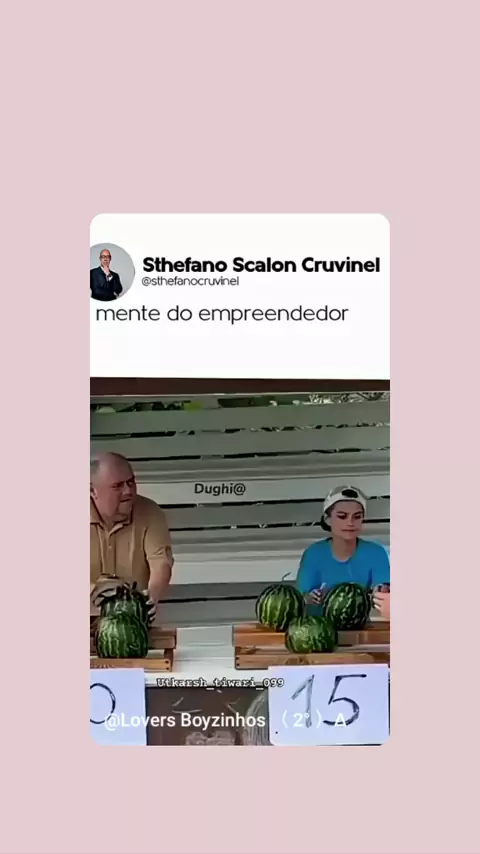Click the Utkarsh_tiwari_099 watermark
Viewport: 480px width, 854px height.
point(220,682)
